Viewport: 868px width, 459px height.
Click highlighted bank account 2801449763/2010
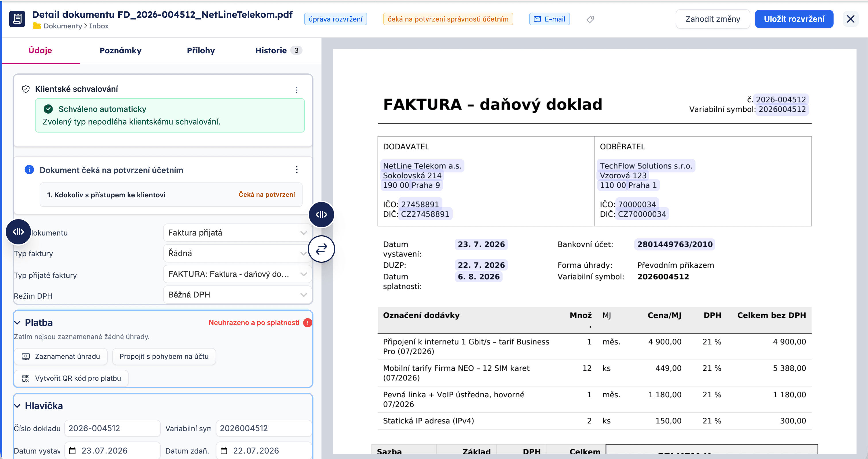coord(675,244)
